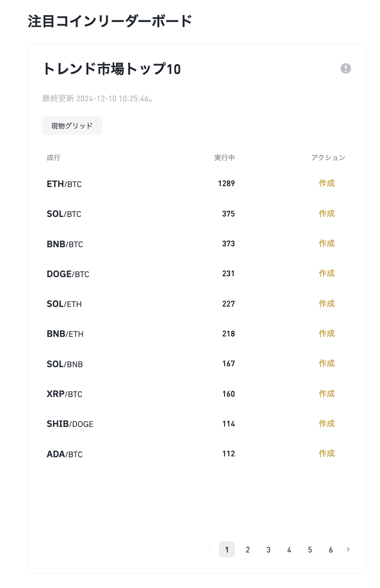Viewport: 380px width, 588px height.
Task: Open page 3 of leaderboard
Action: 268,549
